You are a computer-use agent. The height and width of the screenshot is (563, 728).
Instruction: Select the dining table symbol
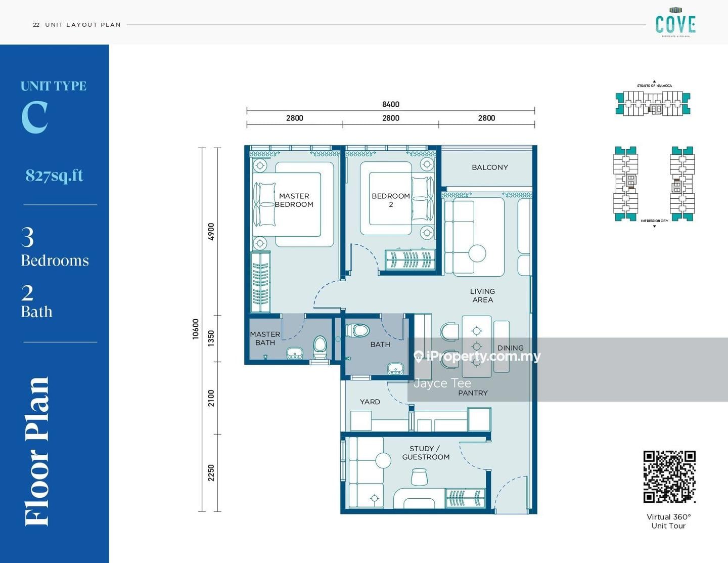pyautogui.click(x=476, y=347)
